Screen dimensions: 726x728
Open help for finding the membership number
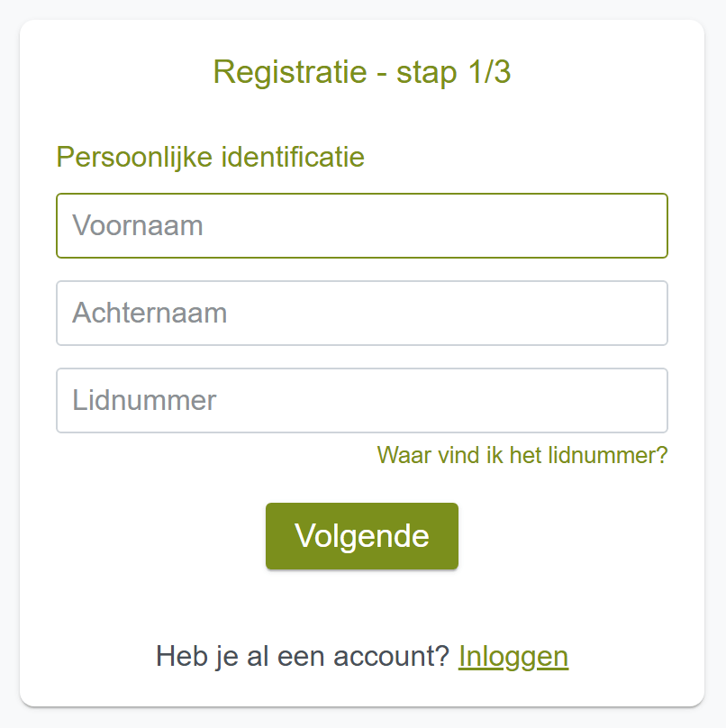pyautogui.click(x=522, y=455)
